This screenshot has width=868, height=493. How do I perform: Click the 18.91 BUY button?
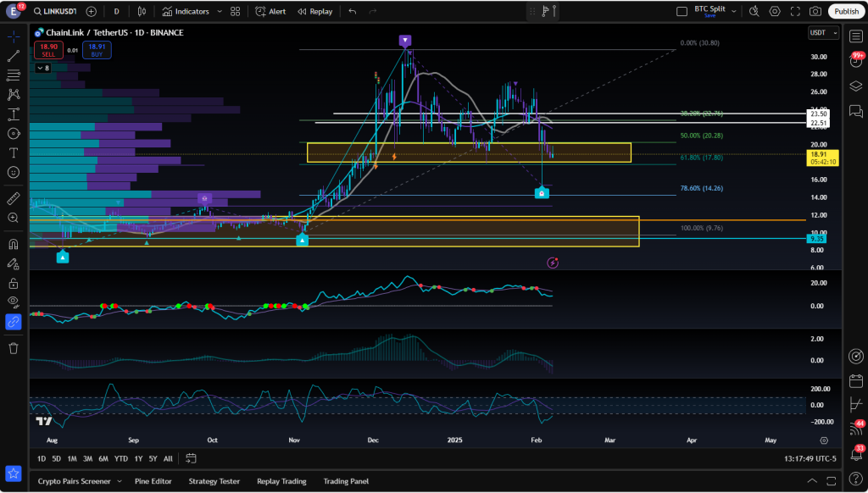click(x=97, y=50)
